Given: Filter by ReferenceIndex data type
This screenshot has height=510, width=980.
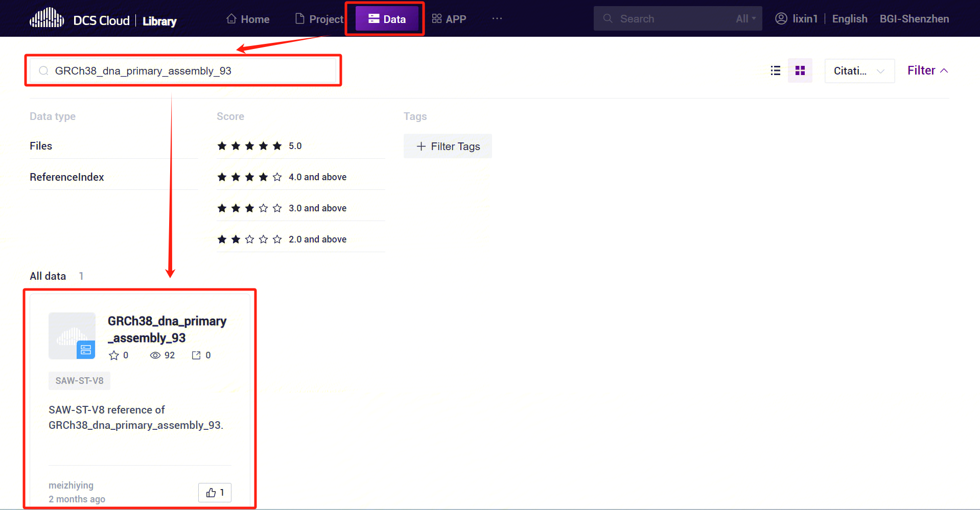Looking at the screenshot, I should click(67, 177).
